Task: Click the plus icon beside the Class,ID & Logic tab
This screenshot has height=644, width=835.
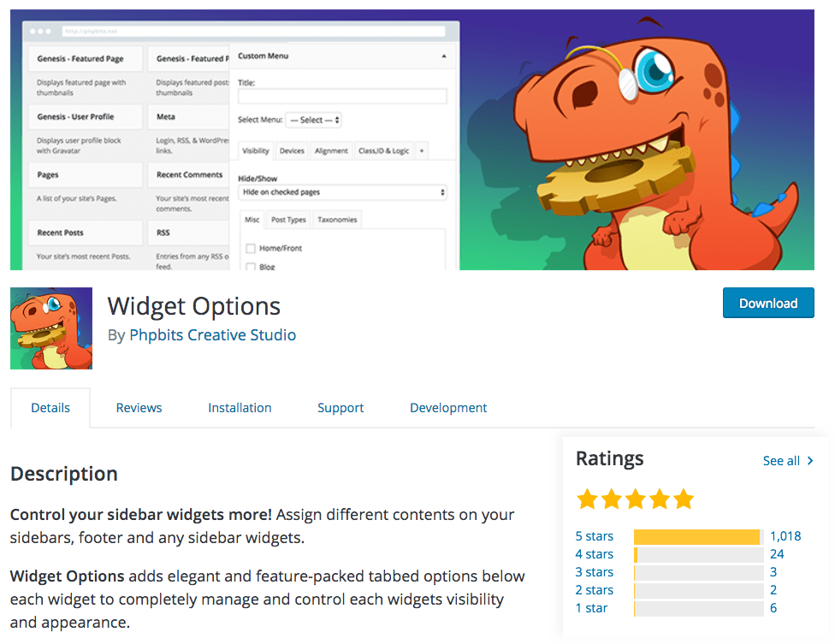Action: (x=421, y=151)
